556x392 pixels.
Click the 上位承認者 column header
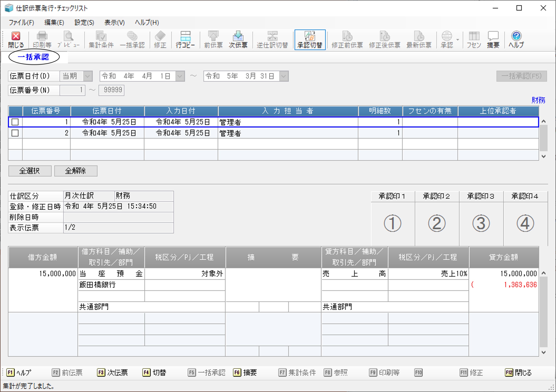point(498,111)
